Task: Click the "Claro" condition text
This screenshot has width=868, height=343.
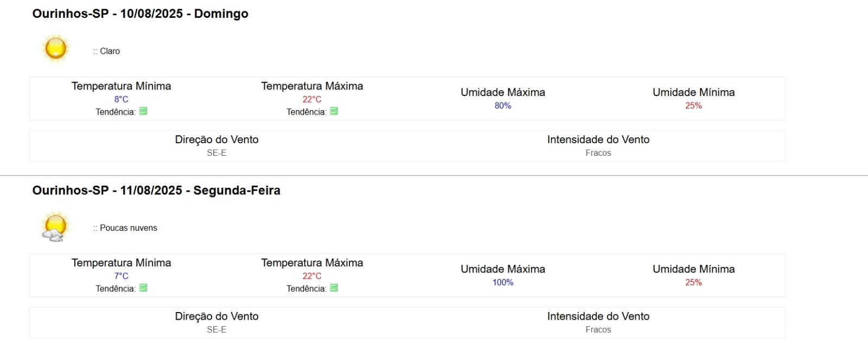Action: (110, 51)
